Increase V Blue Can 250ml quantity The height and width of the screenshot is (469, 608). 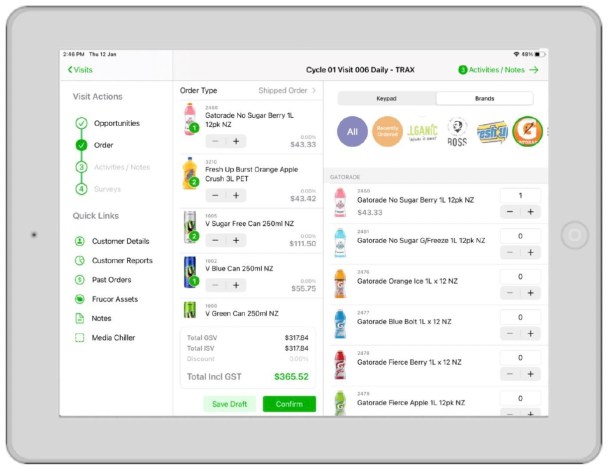tap(236, 285)
